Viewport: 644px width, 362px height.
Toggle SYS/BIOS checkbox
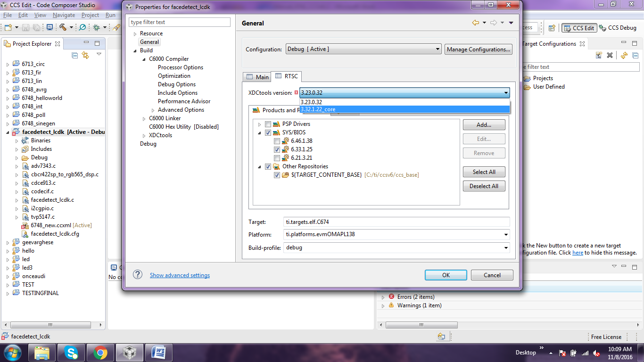coord(268,132)
